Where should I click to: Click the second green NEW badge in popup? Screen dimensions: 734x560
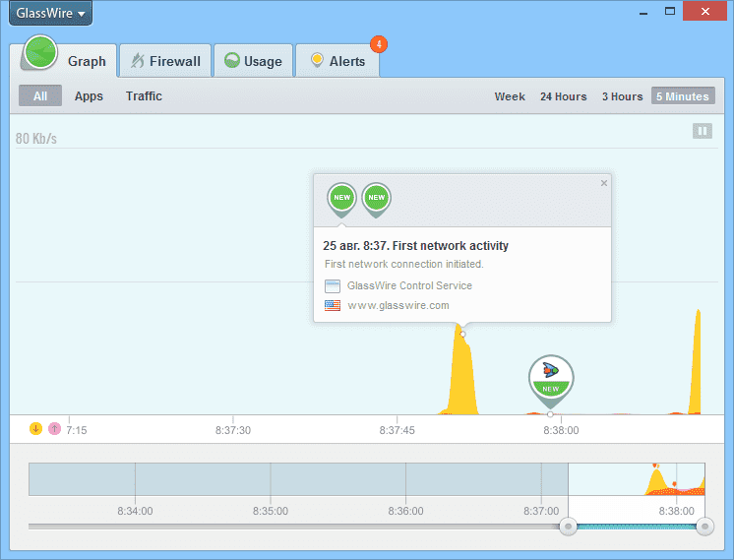coord(376,198)
